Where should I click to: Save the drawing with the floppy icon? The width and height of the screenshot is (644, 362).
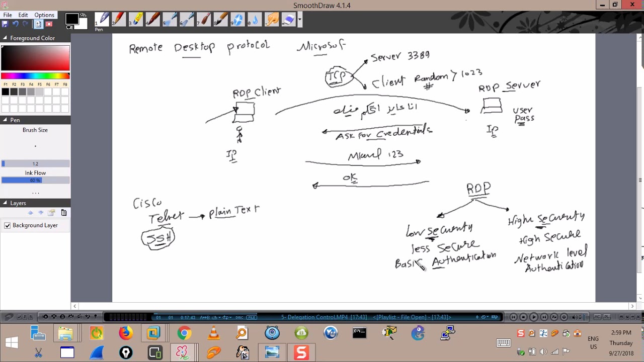pyautogui.click(x=5, y=24)
